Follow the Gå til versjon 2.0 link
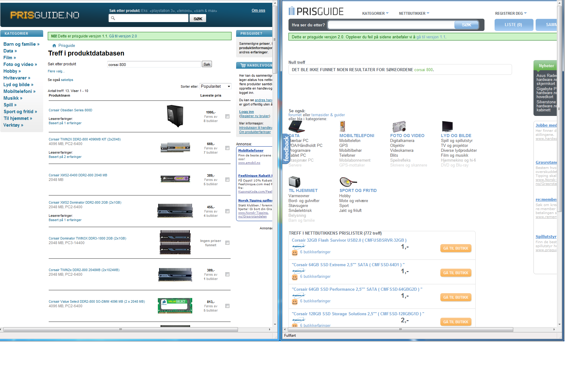Screen dimensions: 588x368 coord(123,36)
